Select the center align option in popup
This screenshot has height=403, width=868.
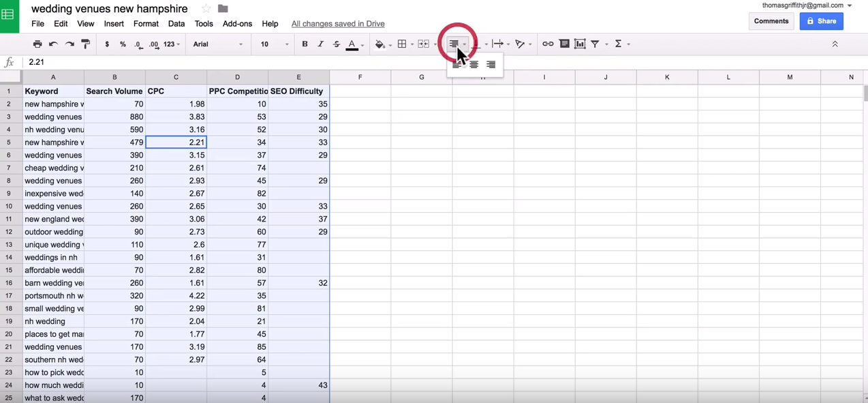click(474, 65)
